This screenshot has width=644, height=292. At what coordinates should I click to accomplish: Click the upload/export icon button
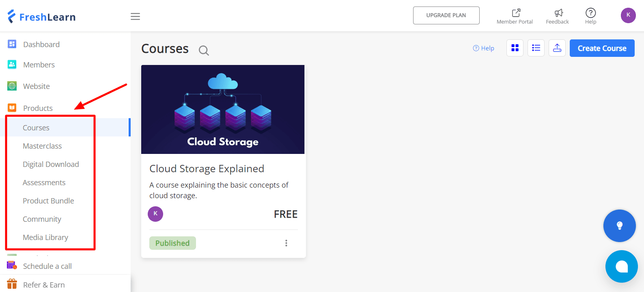[x=557, y=48]
